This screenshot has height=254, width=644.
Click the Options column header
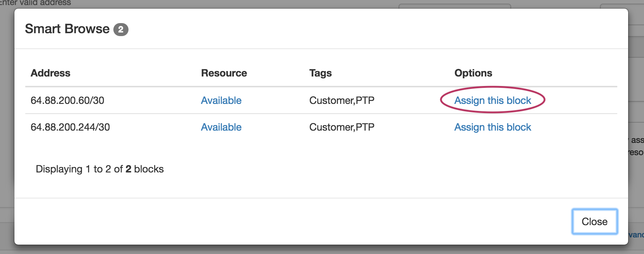(473, 73)
